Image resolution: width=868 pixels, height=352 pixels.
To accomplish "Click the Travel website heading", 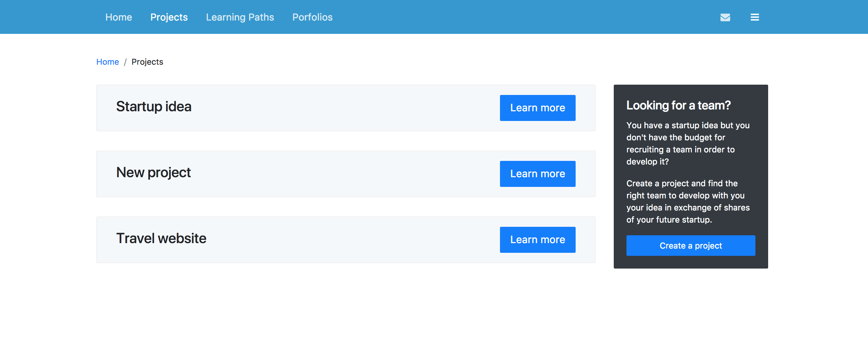I will (161, 239).
